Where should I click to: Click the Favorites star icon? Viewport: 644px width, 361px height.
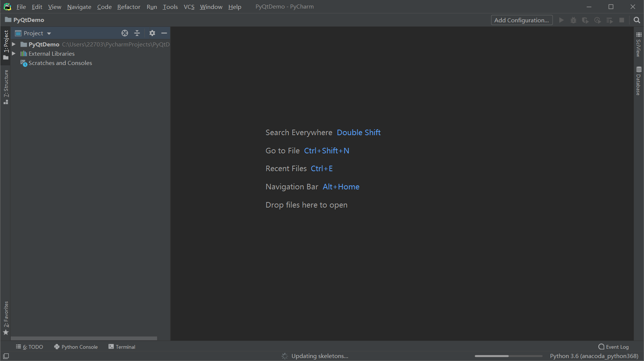click(x=6, y=332)
